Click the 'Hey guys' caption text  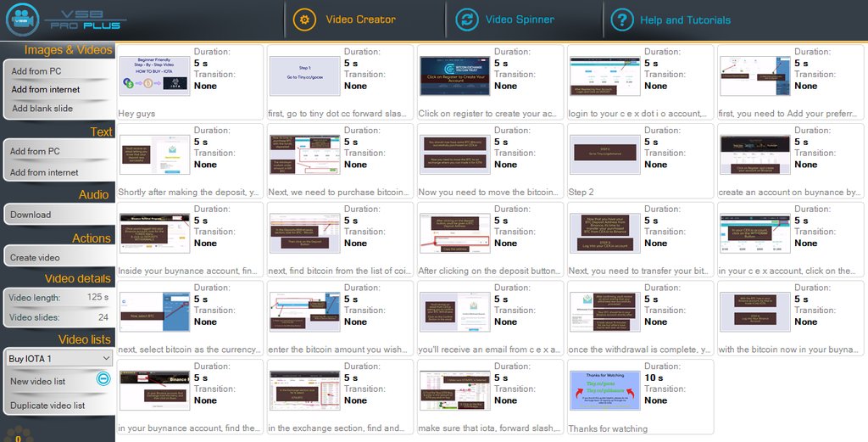pos(136,114)
